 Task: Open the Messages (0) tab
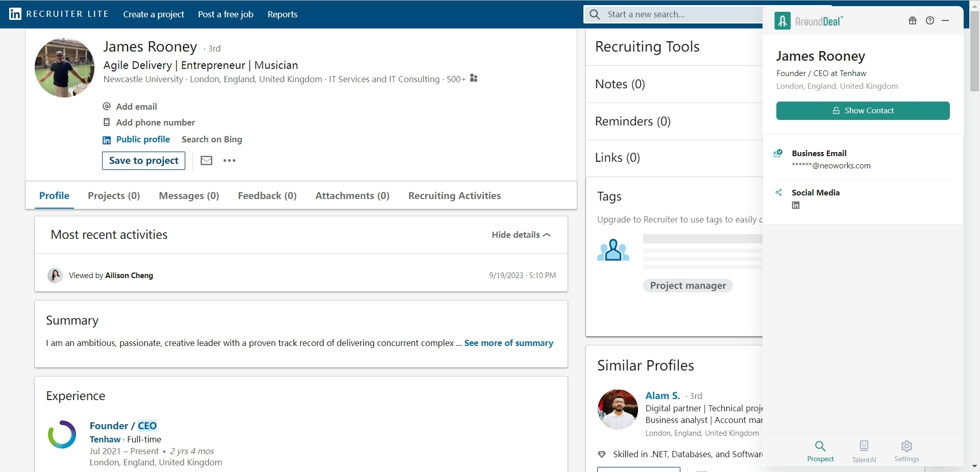click(x=189, y=195)
